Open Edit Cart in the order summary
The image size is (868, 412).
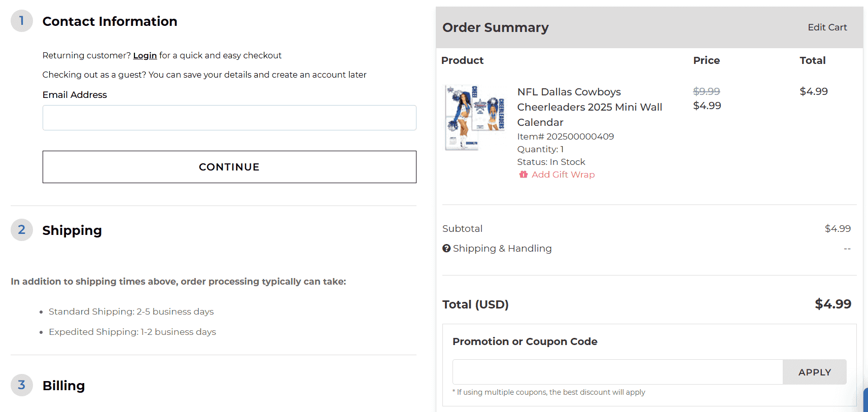pos(827,27)
